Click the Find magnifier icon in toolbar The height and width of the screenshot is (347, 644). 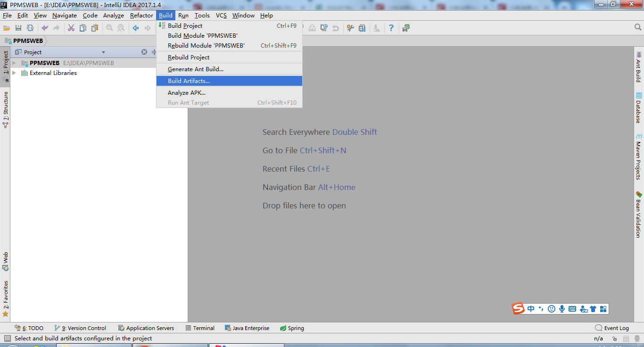(x=109, y=28)
